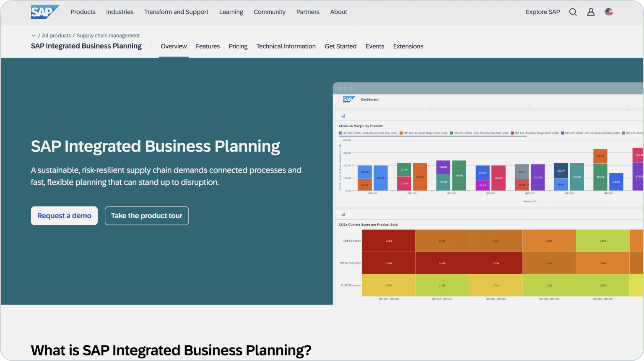Click the COGS vs Margin by Product heading
Image resolution: width=644 pixels, height=361 pixels.
pos(361,126)
